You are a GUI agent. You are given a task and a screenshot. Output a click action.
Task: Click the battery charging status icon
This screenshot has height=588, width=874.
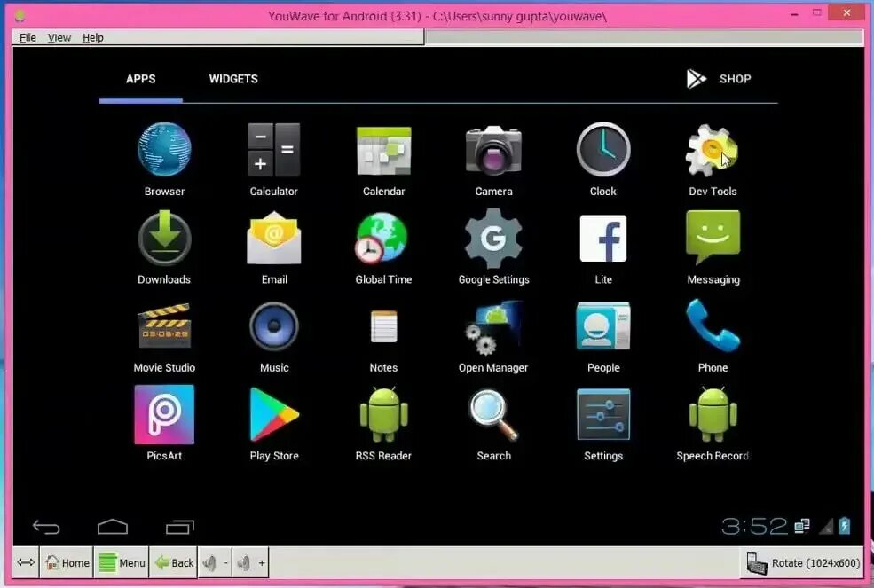(x=845, y=526)
